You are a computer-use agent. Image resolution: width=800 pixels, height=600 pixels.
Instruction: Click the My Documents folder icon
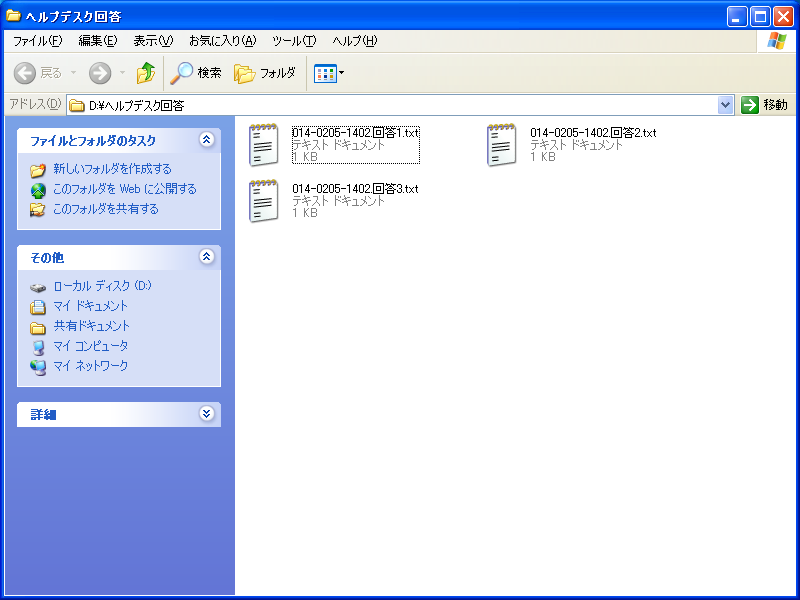coord(38,307)
